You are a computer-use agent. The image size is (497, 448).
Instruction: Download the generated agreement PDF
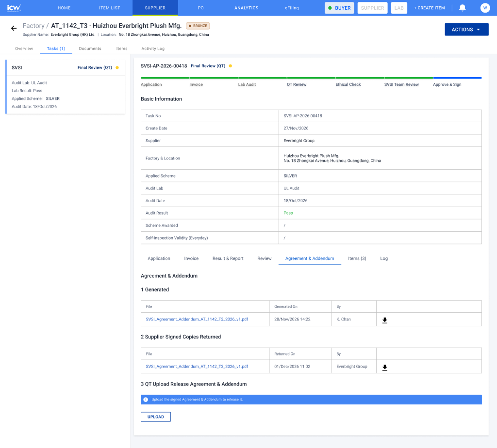(x=384, y=320)
